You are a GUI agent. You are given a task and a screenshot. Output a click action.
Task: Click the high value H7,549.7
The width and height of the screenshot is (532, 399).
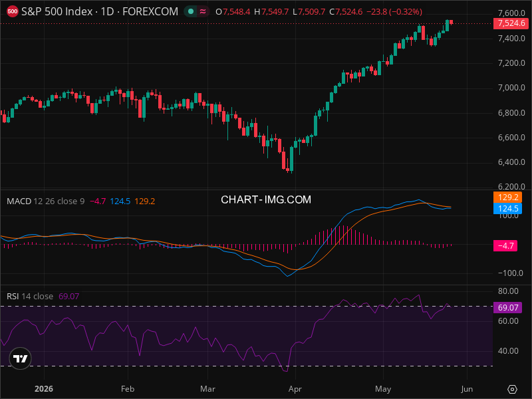271,12
